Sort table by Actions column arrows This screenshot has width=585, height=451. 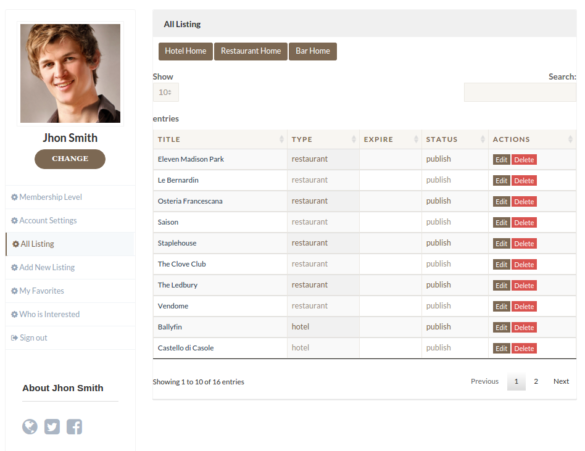pos(570,139)
